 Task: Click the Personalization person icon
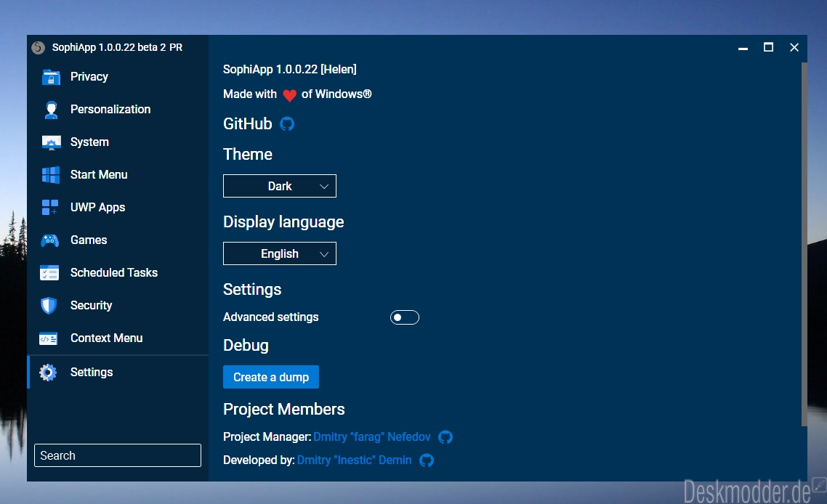pyautogui.click(x=51, y=110)
